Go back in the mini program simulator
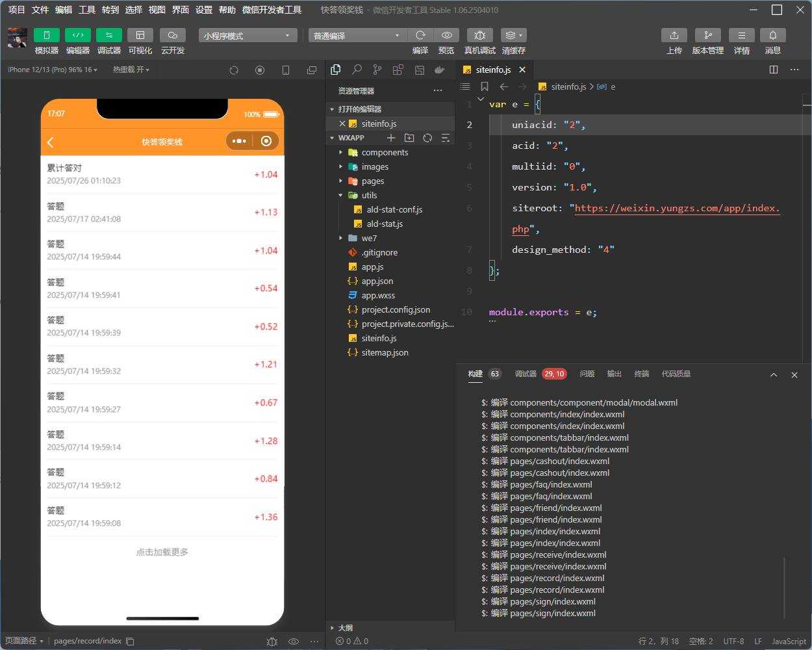Screen dimensions: 812x650 51,142
